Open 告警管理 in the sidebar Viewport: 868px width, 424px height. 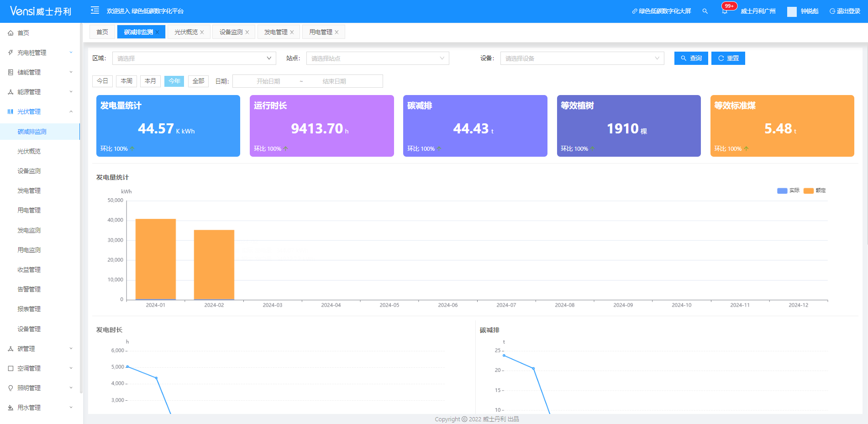[x=29, y=289]
